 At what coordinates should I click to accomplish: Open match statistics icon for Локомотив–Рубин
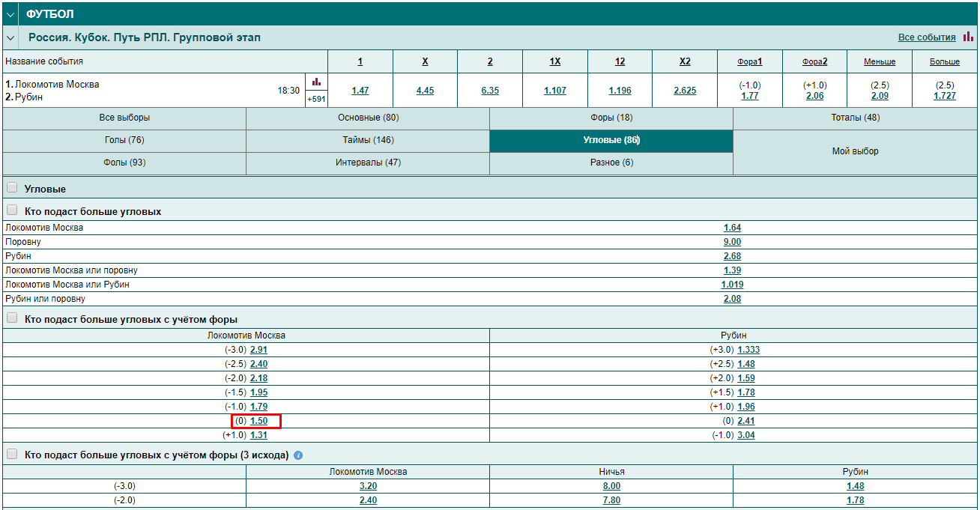click(x=316, y=82)
